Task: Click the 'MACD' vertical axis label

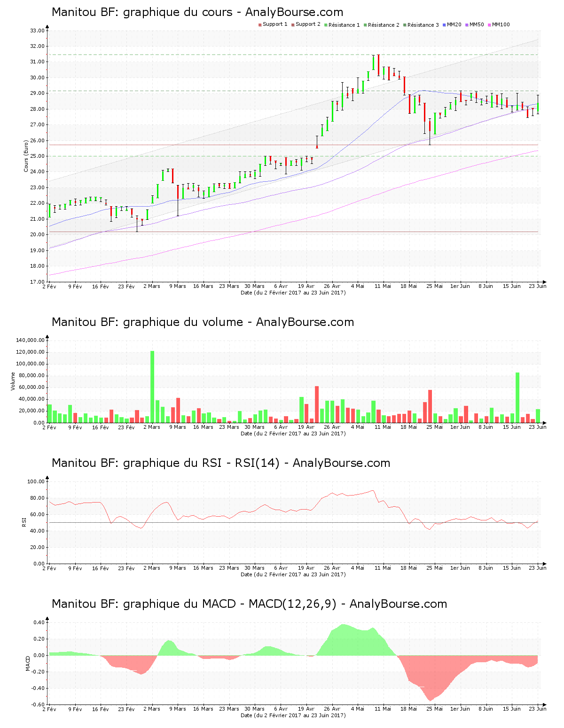Action: 28,663
